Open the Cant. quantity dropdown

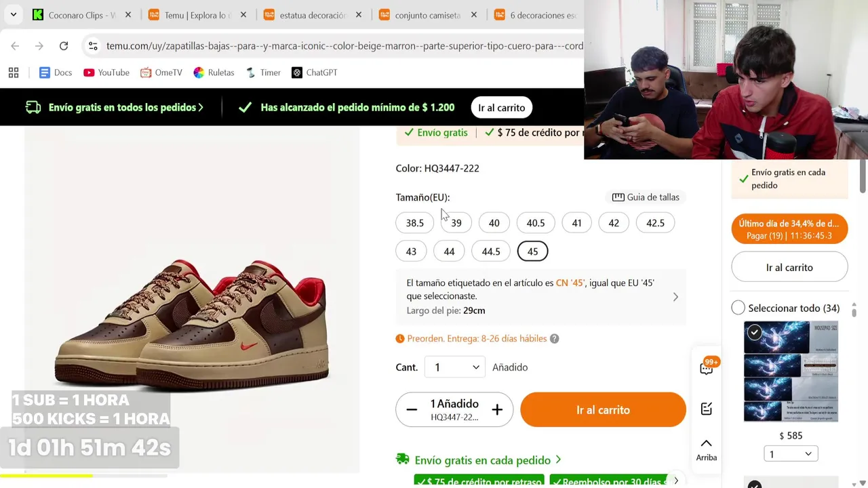tap(455, 367)
